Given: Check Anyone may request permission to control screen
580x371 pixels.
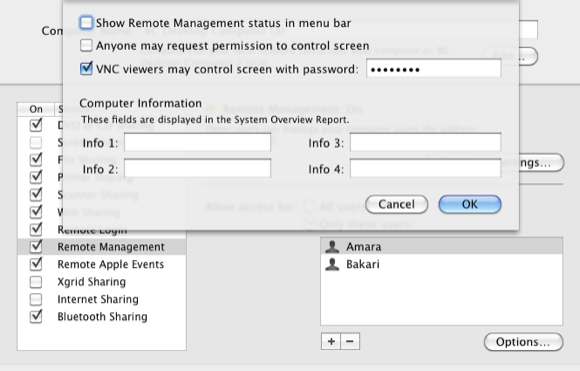Looking at the screenshot, I should pyautogui.click(x=86, y=45).
